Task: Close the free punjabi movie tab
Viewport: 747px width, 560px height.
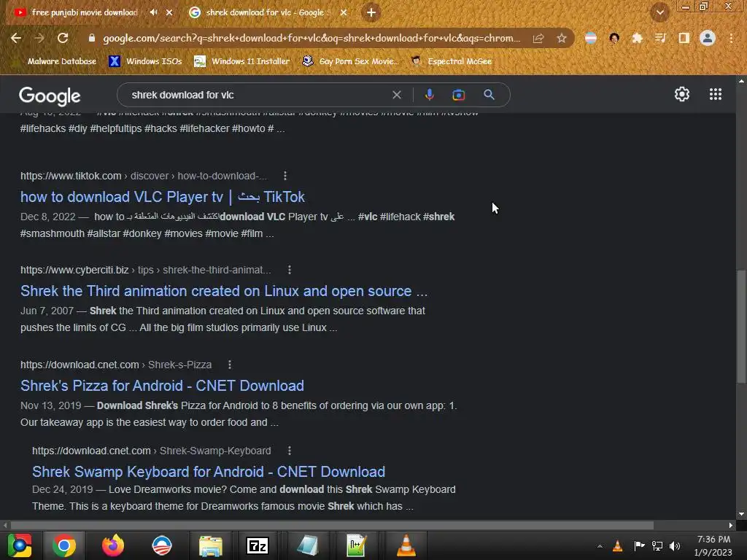Action: [169, 12]
